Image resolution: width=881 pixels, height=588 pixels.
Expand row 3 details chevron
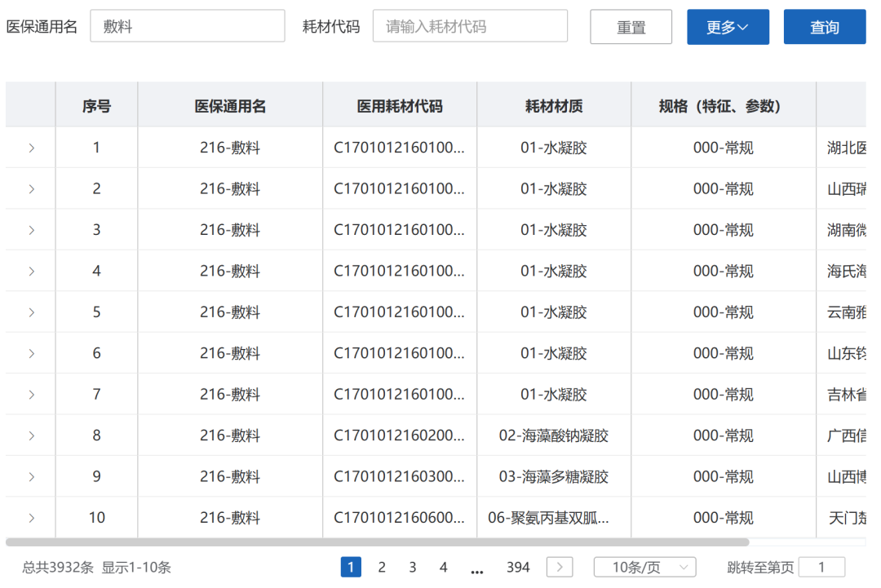(x=31, y=230)
